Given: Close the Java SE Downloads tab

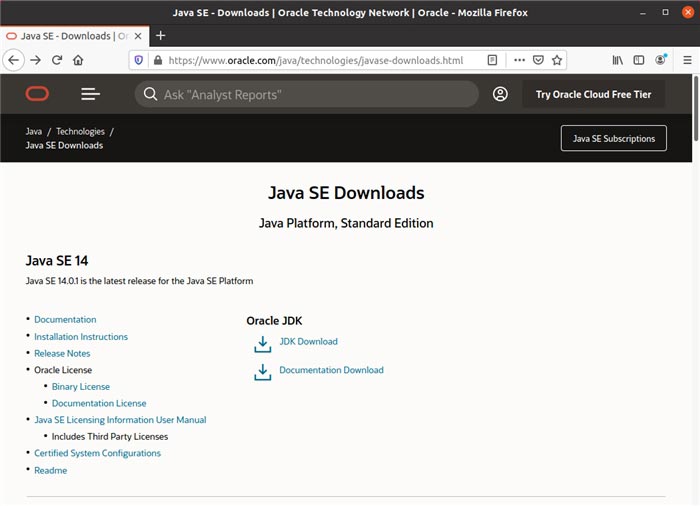Looking at the screenshot, I should pos(138,36).
